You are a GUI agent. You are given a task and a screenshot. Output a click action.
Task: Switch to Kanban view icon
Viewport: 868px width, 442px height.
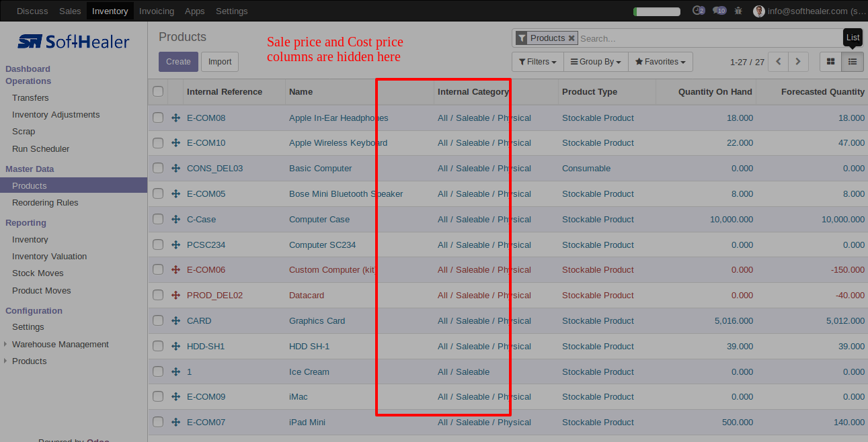[x=830, y=62]
